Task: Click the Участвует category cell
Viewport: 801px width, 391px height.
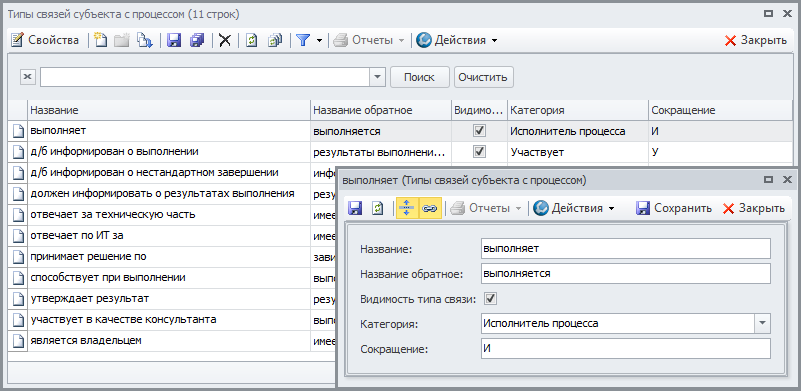Action: (578, 152)
